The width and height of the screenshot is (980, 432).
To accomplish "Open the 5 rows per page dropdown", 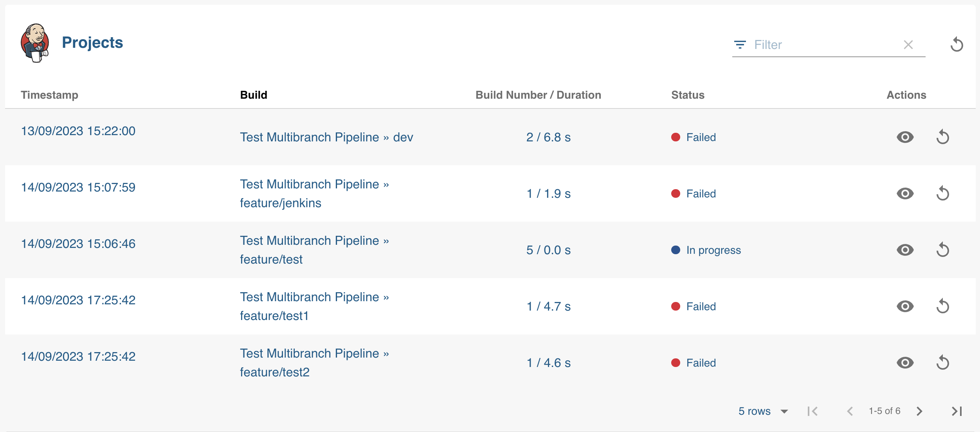I will pos(763,411).
